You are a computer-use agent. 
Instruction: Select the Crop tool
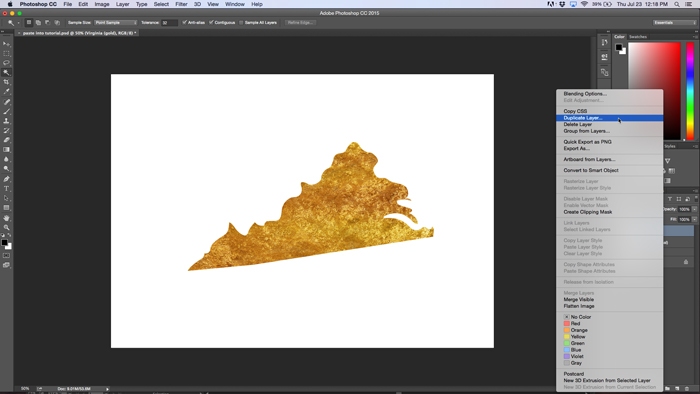[6, 82]
